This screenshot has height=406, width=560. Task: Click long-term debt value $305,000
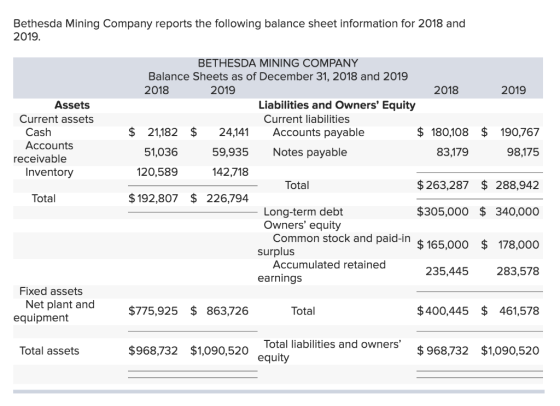pyautogui.click(x=443, y=211)
